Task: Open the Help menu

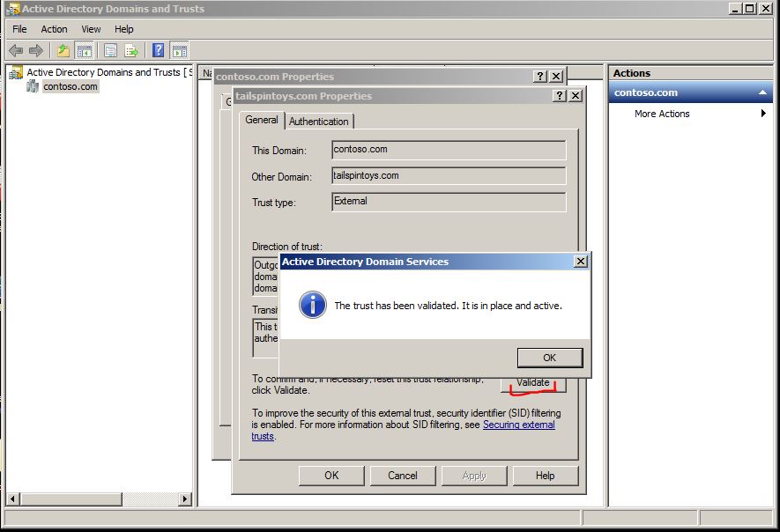Action: point(124,29)
